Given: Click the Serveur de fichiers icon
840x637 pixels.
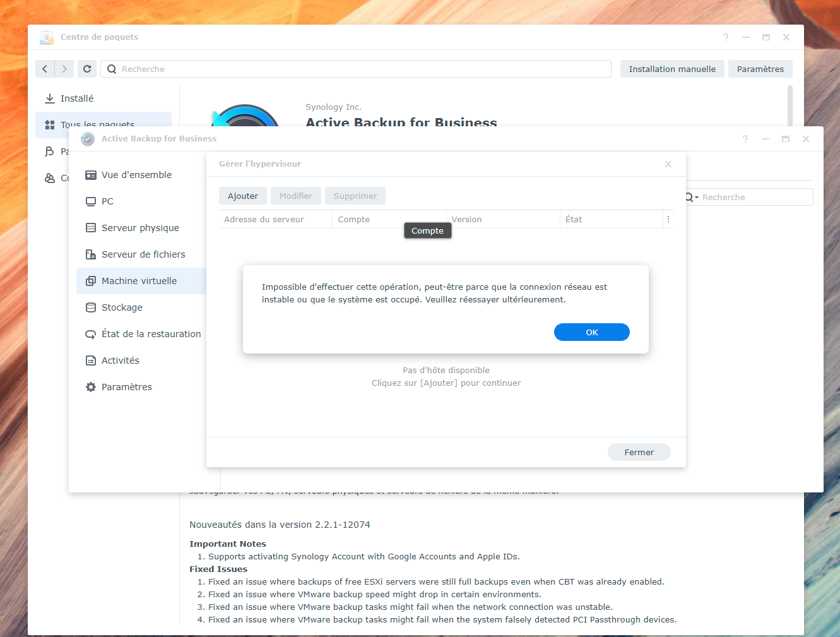Looking at the screenshot, I should point(91,254).
